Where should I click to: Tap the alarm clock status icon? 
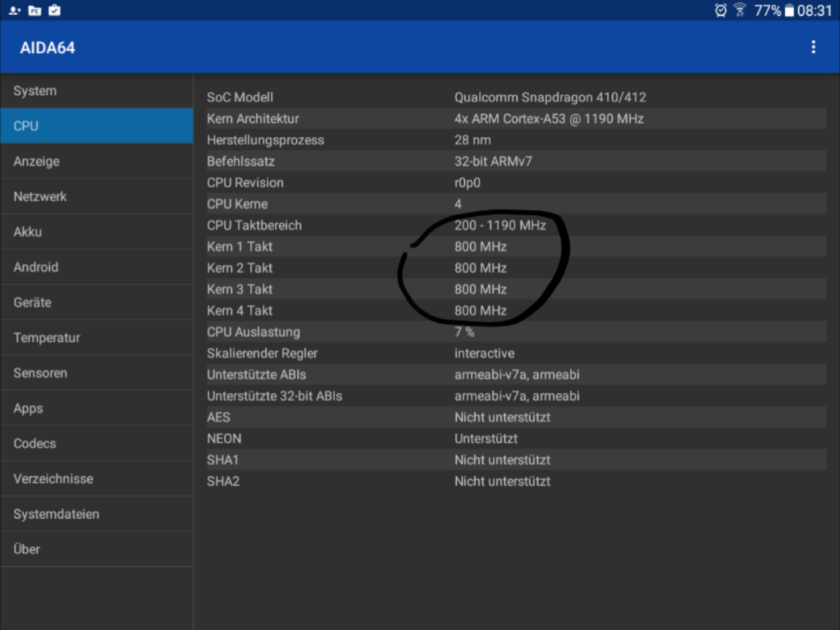click(x=721, y=11)
